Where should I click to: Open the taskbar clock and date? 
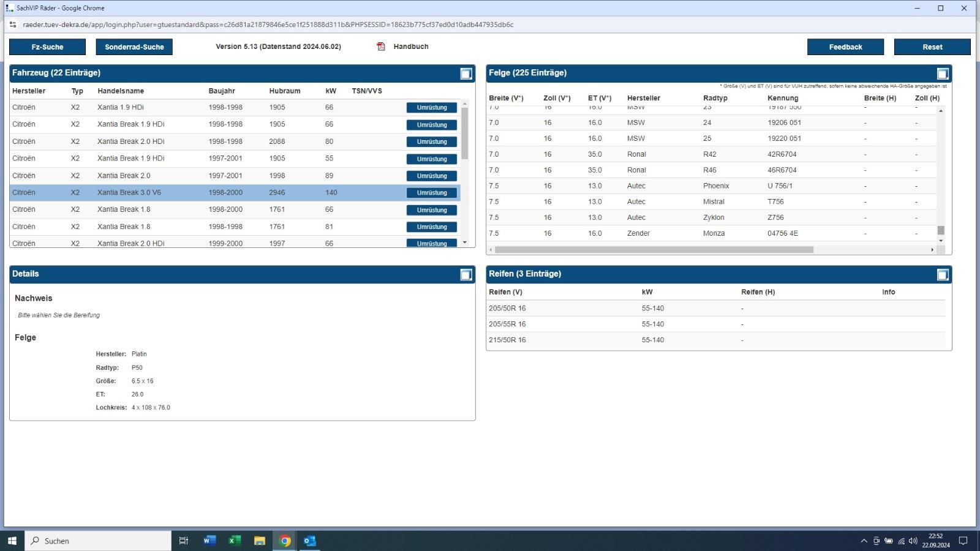coord(935,541)
